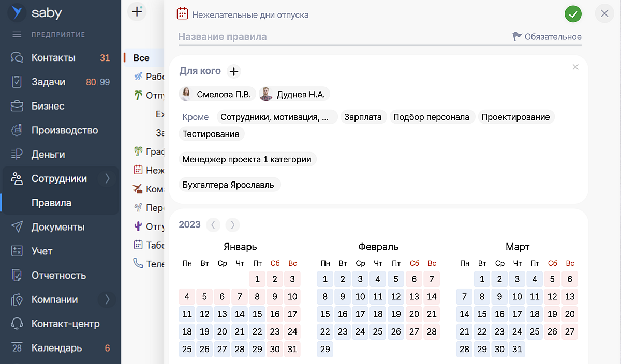This screenshot has height=364, width=621.
Task: Toggle January 4 in the calendar
Action: 187,297
